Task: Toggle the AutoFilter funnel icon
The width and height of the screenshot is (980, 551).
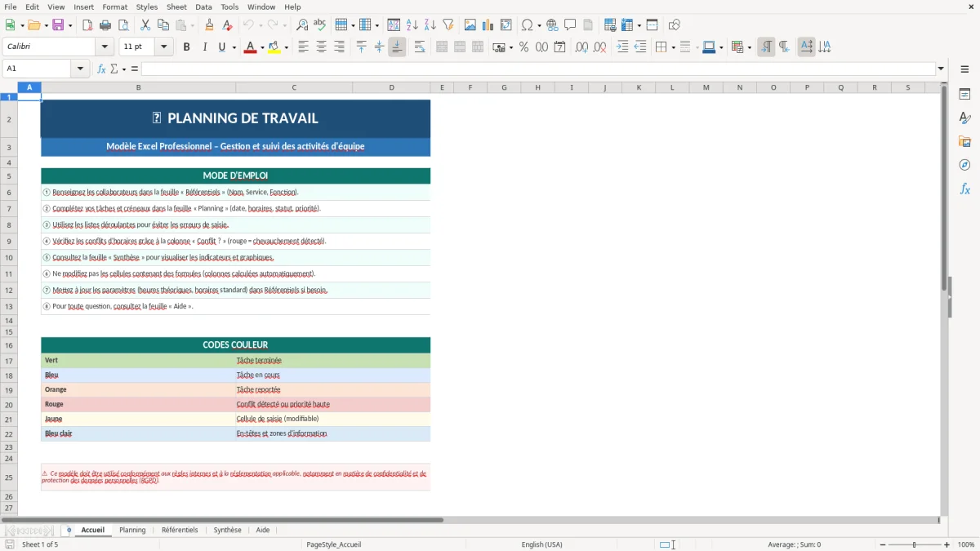Action: pyautogui.click(x=448, y=25)
